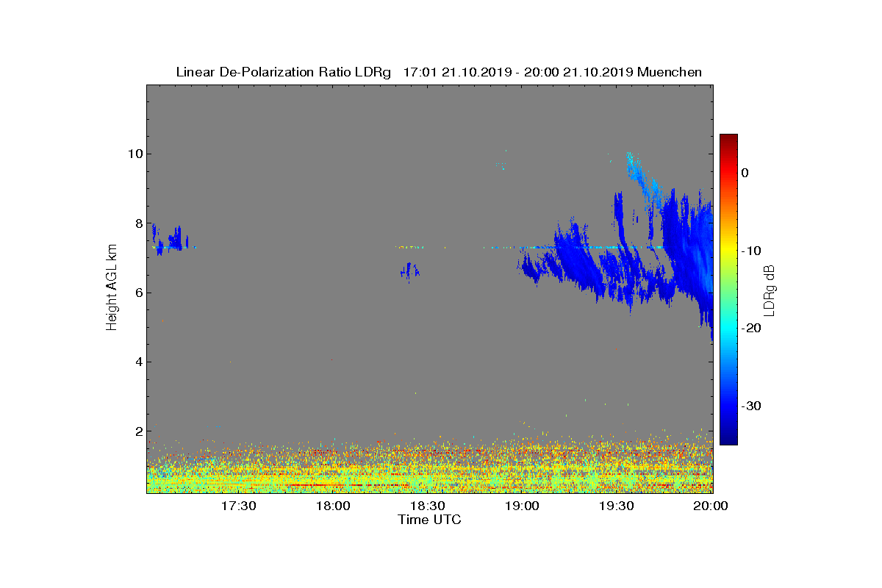Click the colorbar value label -30
The height and width of the screenshot is (588, 882).
click(751, 406)
